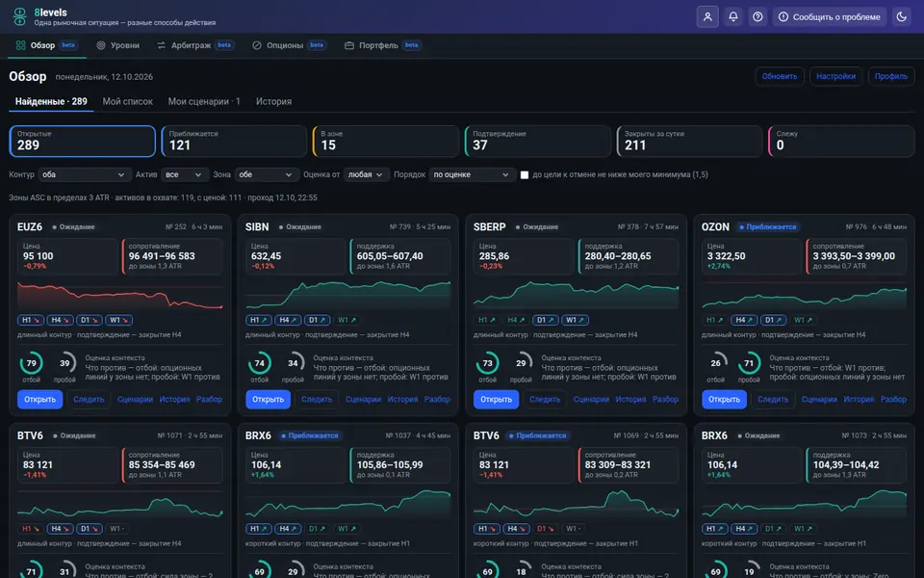Filter by the Приближается 121 summary card

(x=234, y=141)
